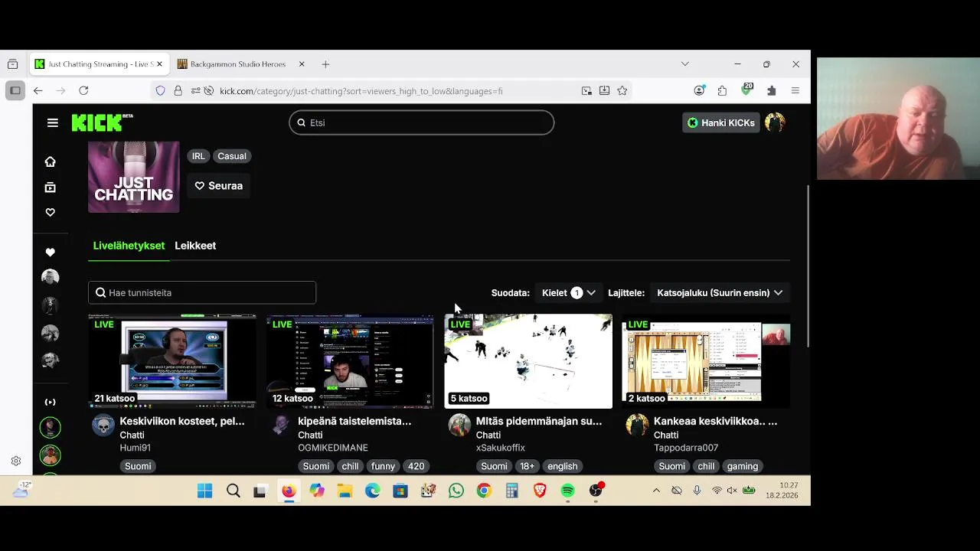This screenshot has height=551, width=980.
Task: Click the KICK logo
Action: [x=102, y=122]
